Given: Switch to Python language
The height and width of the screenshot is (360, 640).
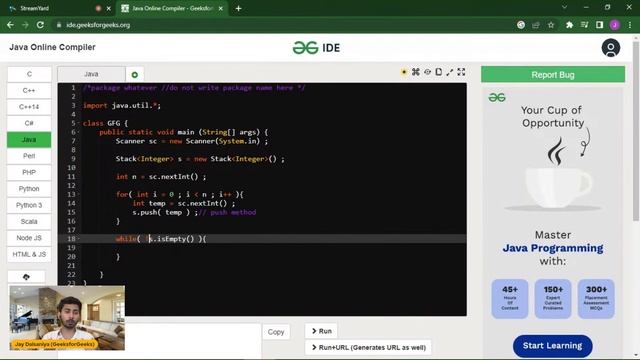Looking at the screenshot, I should (29, 189).
